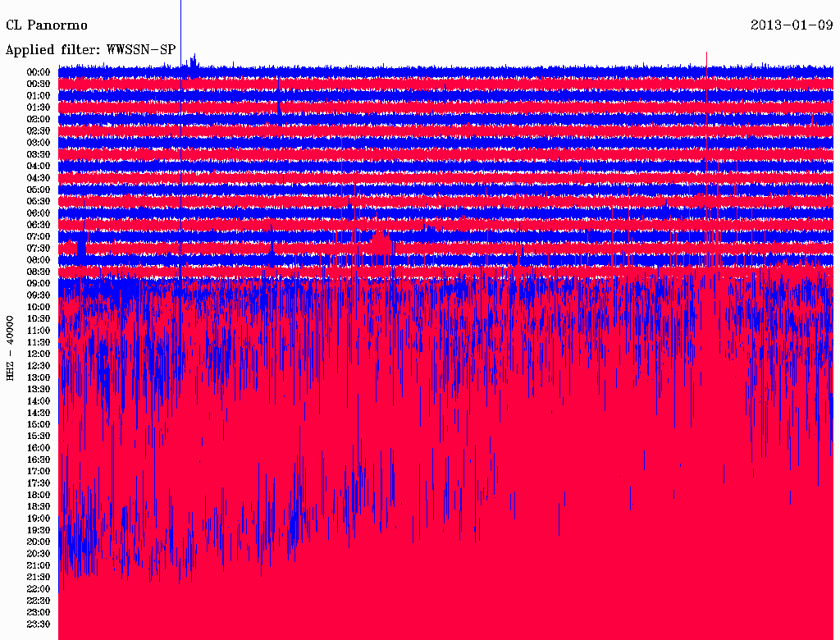Click the 01:30 time label

pyautogui.click(x=39, y=107)
